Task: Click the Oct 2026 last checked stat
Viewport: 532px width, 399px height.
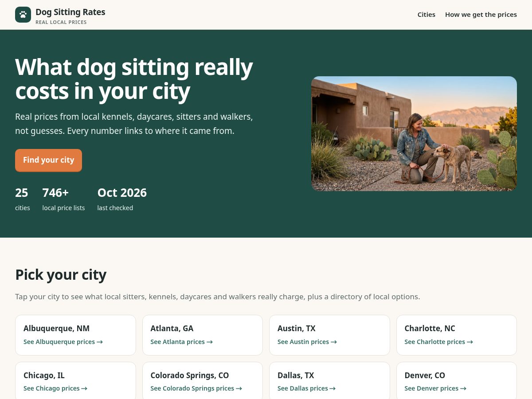Action: 122,199
